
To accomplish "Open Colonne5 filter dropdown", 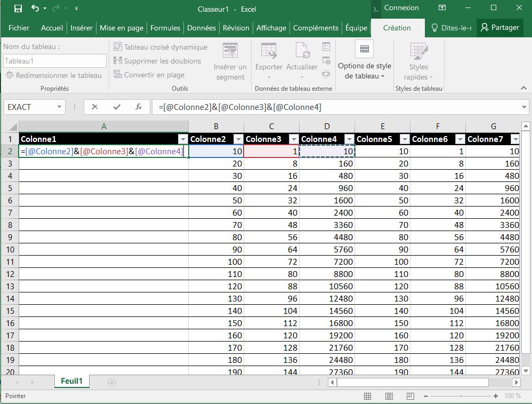I will point(405,139).
